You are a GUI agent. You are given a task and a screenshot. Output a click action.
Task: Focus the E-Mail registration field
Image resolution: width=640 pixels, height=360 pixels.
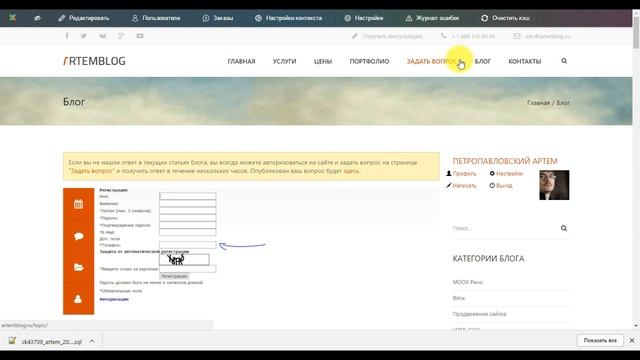coord(188,232)
